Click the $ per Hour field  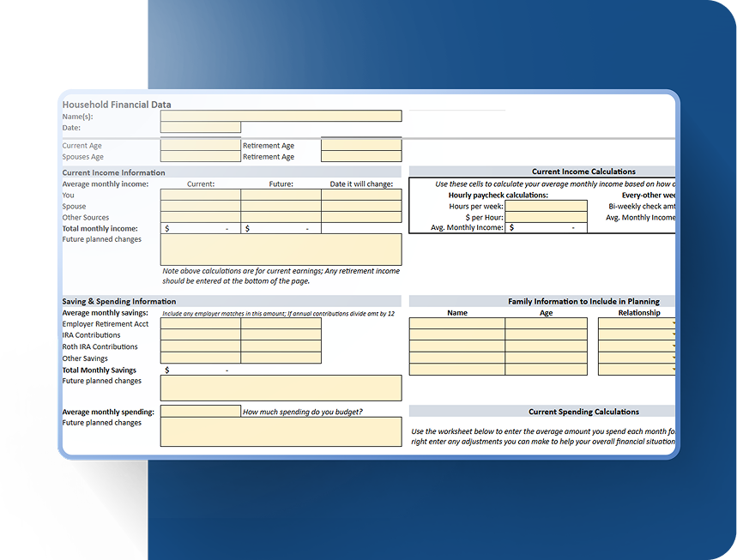546,217
